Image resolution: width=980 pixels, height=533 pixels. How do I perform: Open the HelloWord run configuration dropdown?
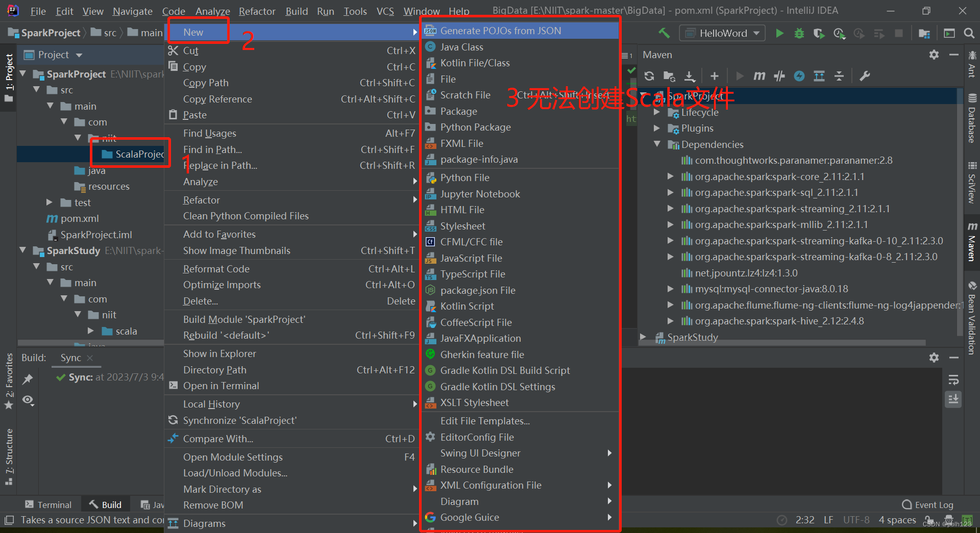tap(722, 33)
